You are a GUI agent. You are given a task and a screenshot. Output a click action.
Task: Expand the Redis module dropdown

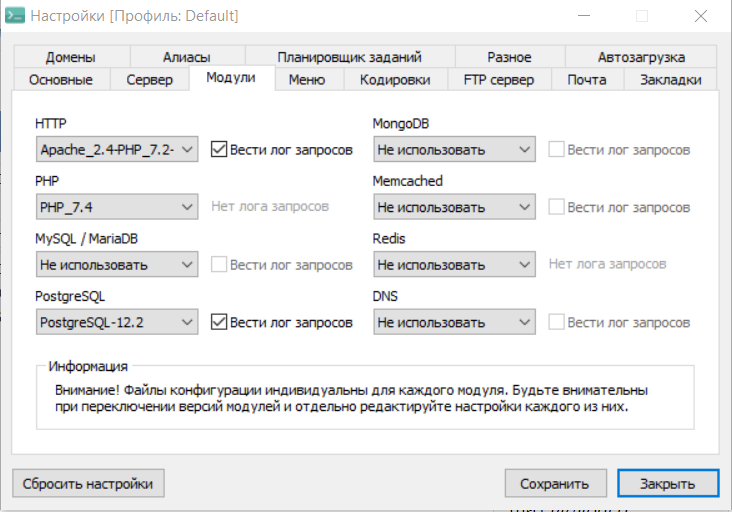[x=455, y=265]
